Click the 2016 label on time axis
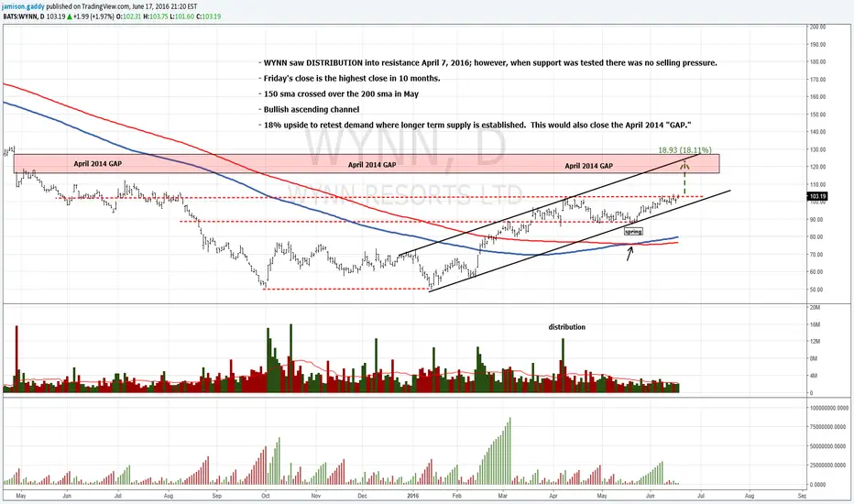Image resolution: width=854 pixels, height=504 pixels. tap(413, 496)
